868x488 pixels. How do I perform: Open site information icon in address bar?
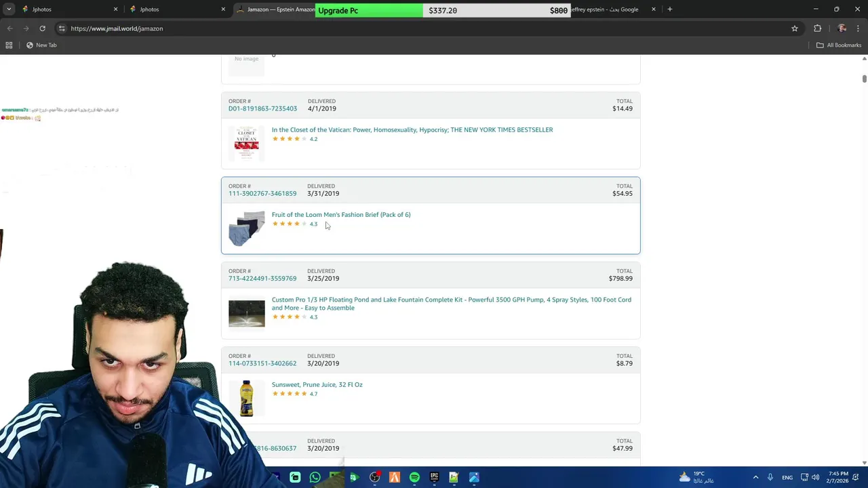[x=62, y=28]
